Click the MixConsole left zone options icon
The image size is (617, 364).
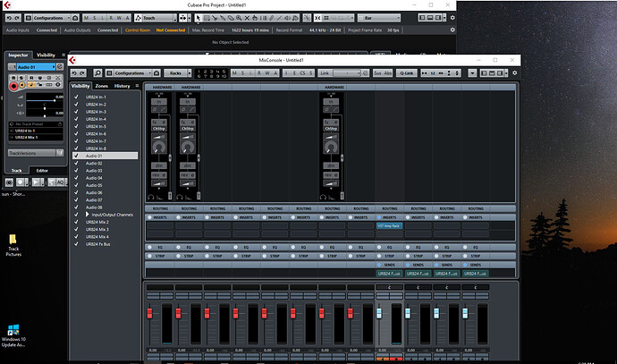click(137, 86)
